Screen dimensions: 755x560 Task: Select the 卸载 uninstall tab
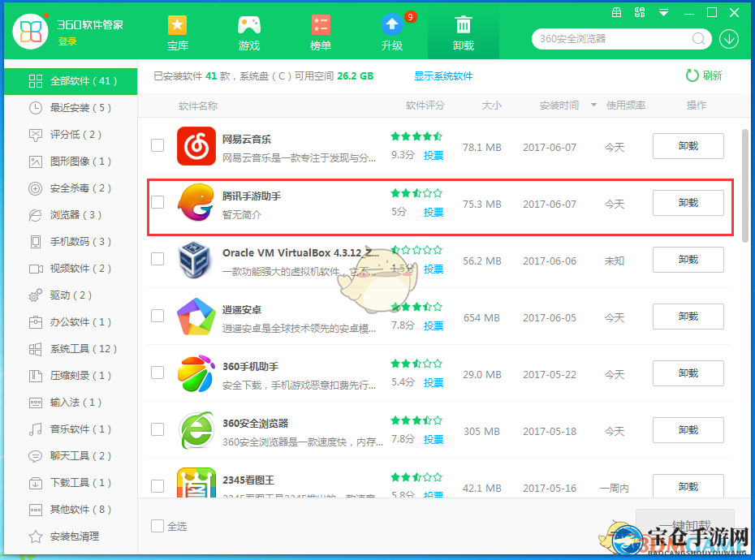[464, 32]
